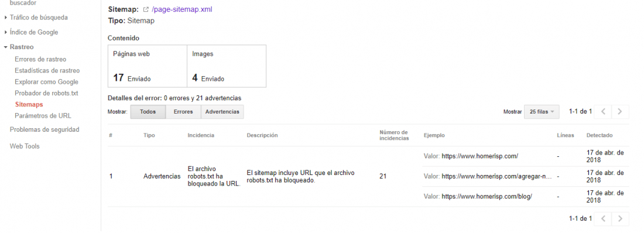Go to next page using top pagination arrow
Image resolution: width=644 pixels, height=233 pixels.
(x=620, y=111)
